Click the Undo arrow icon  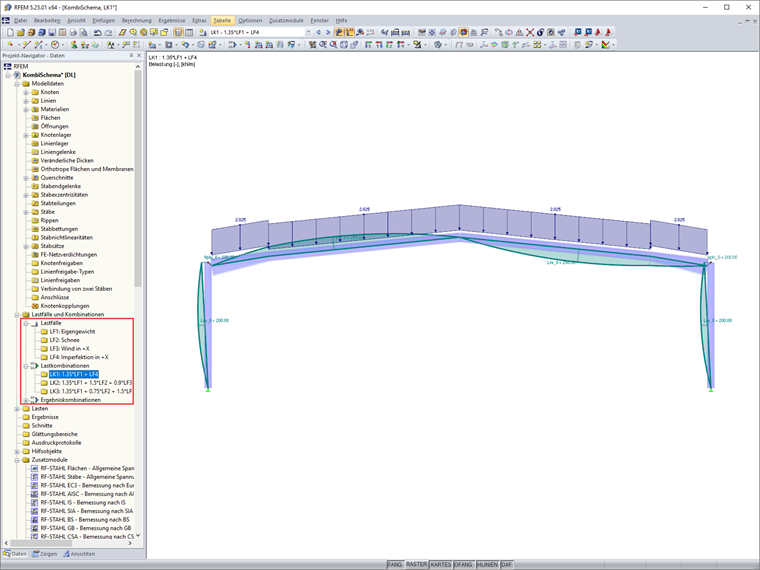point(97,32)
